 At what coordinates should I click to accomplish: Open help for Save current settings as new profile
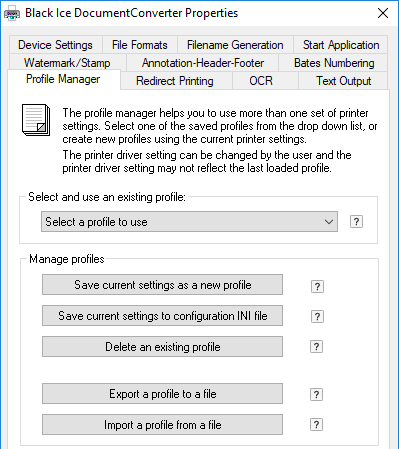(317, 286)
